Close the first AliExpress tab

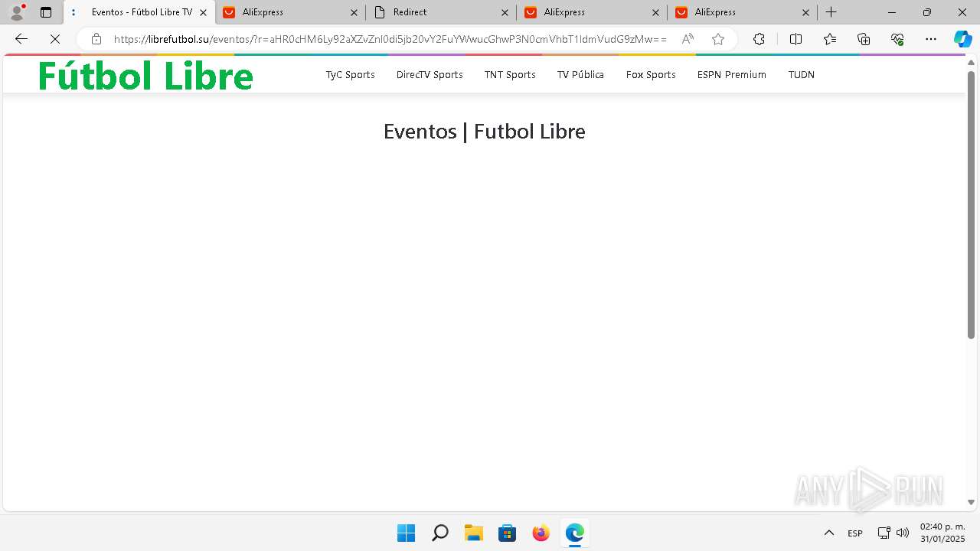point(354,12)
